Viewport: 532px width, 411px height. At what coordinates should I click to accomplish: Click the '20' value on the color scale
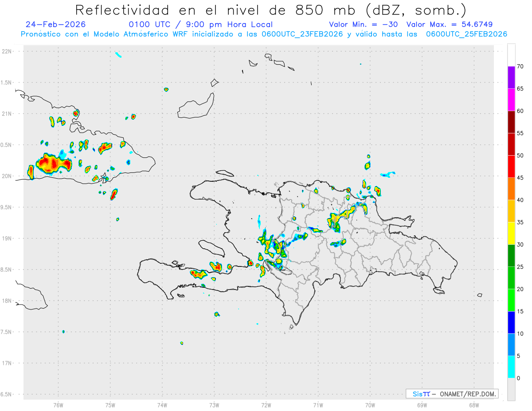click(x=520, y=289)
